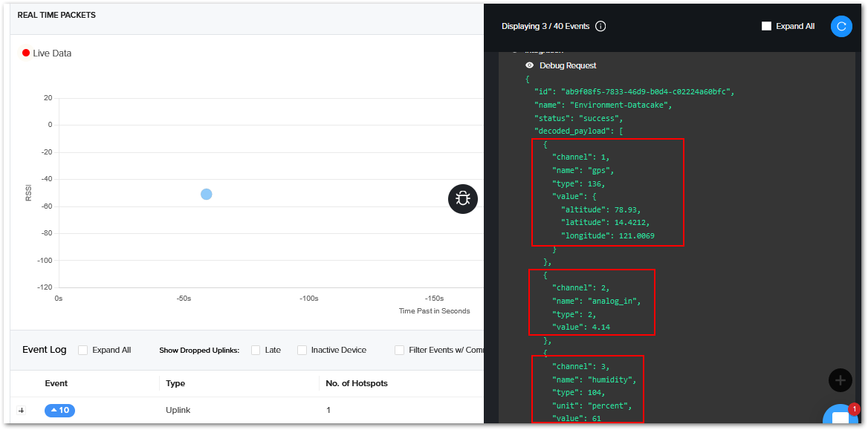The image size is (868, 430).
Task: Click the blue 10 uplink count badge
Action: tap(59, 410)
